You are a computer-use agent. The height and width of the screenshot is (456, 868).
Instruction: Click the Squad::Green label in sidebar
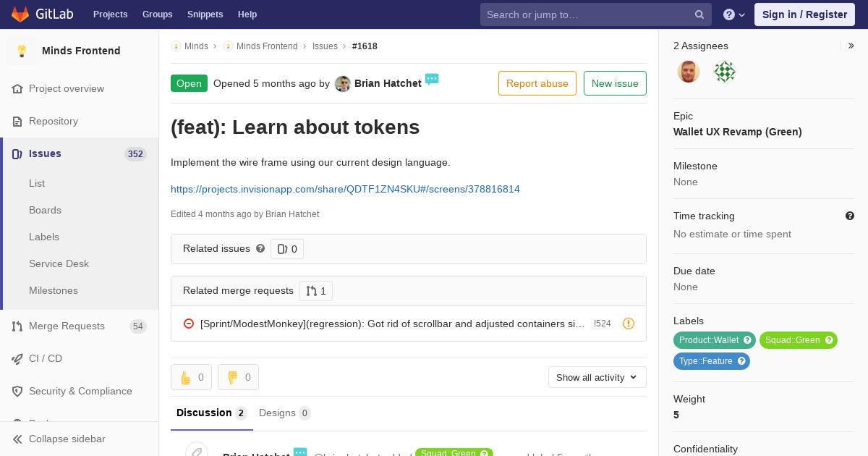click(799, 340)
